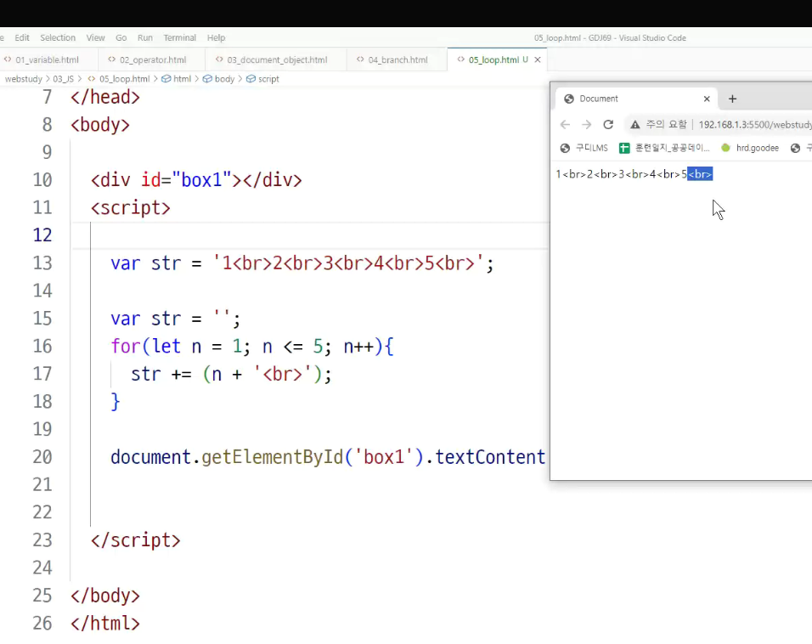
Task: Click line number 20 in the gutter
Action: pos(42,457)
